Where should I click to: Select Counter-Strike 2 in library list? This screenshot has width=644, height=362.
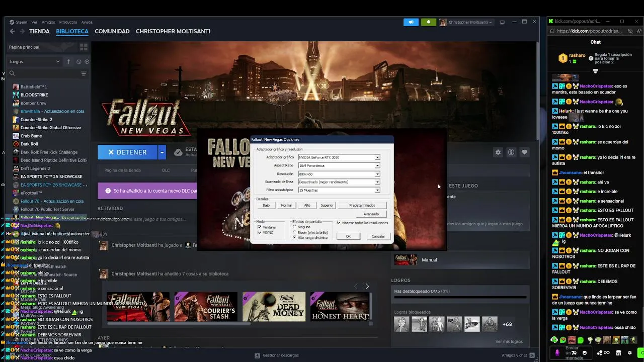(36, 120)
